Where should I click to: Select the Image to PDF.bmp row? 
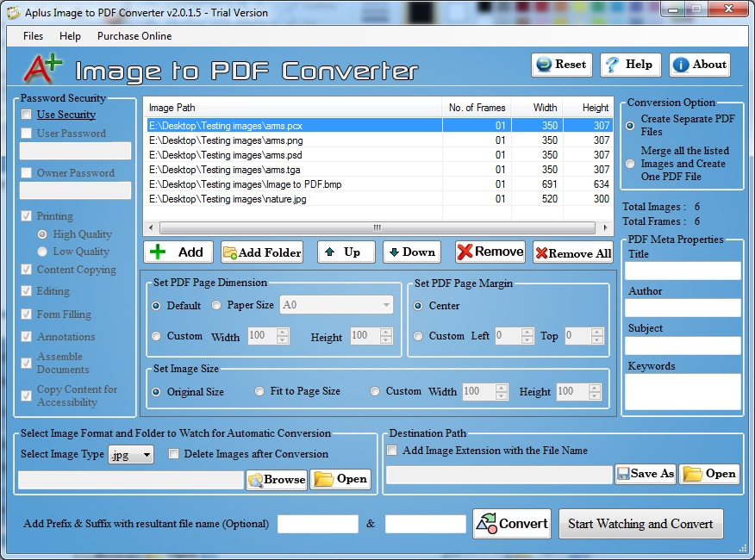coord(379,184)
